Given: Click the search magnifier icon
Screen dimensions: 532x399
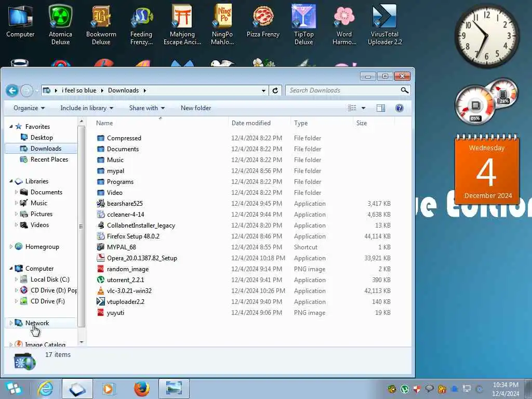Looking at the screenshot, I should click(404, 90).
